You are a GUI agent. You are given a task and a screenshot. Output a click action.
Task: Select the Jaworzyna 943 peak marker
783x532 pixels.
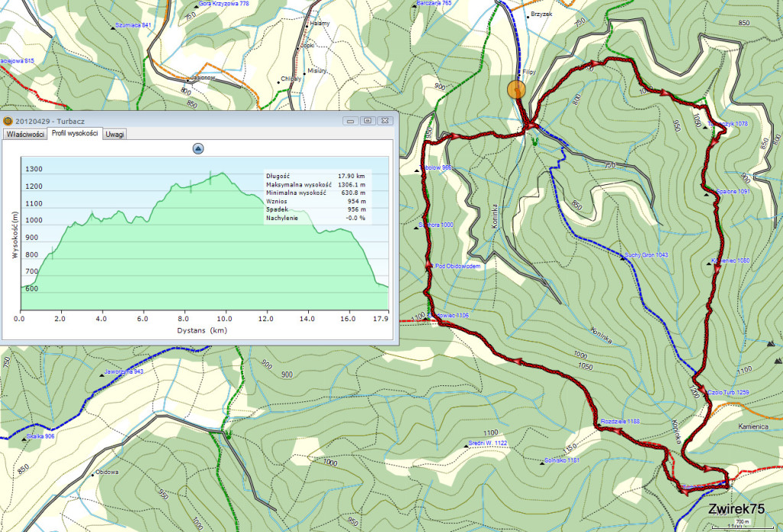click(104, 374)
